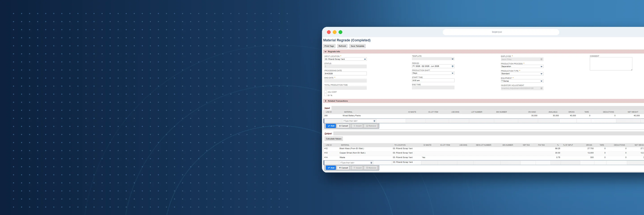Open Period double-chevron lookup icon

coord(453,66)
